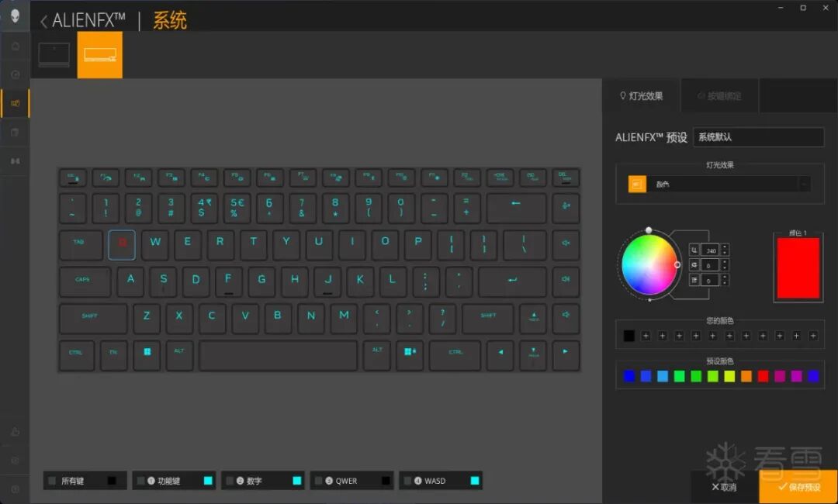
Task: Switch to the 按键绑定 tab
Action: (719, 95)
